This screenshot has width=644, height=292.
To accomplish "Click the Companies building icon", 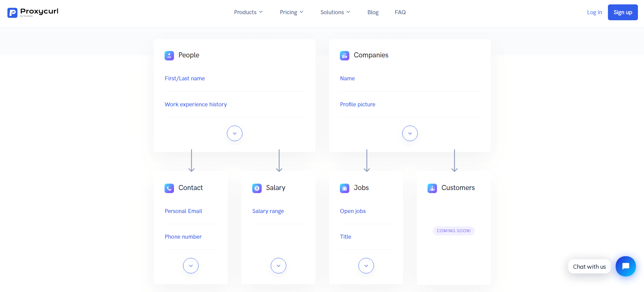I will (x=345, y=55).
